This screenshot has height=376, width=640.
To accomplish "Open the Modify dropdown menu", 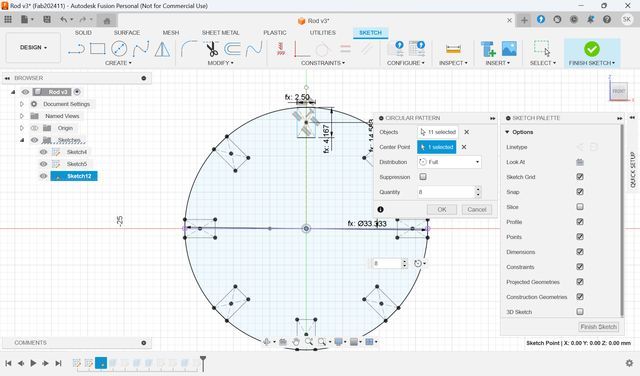I will pos(220,63).
